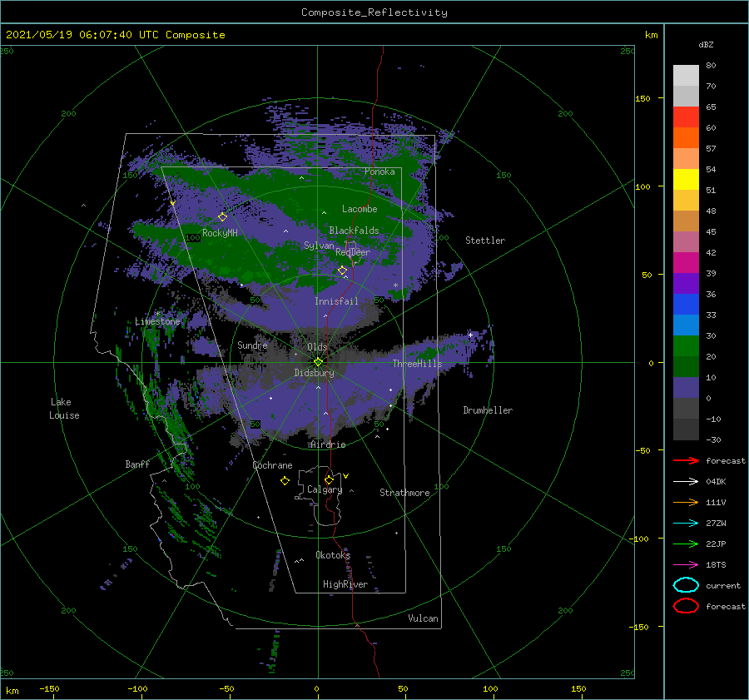
Task: Click the magenta 18TS arrow icon
Action: click(x=686, y=565)
